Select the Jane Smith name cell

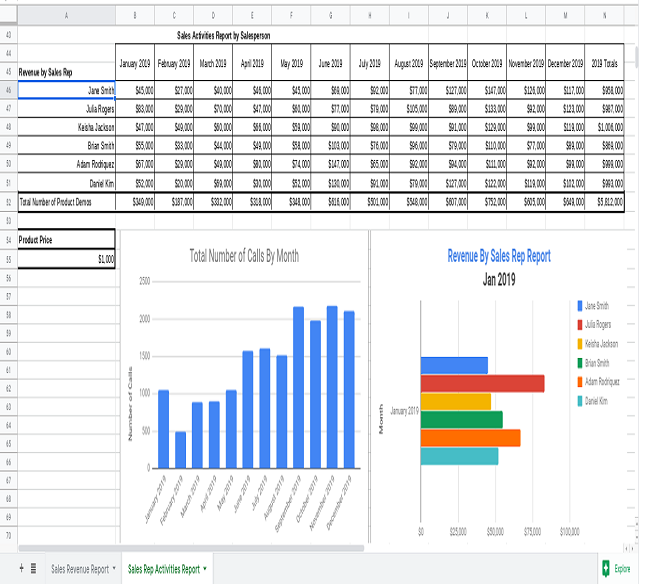pos(67,90)
